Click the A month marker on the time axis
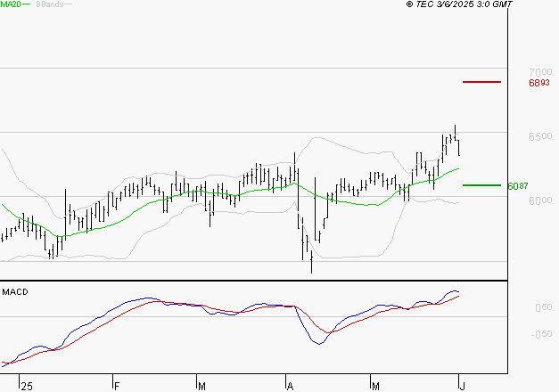This screenshot has width=559, height=392. click(290, 387)
